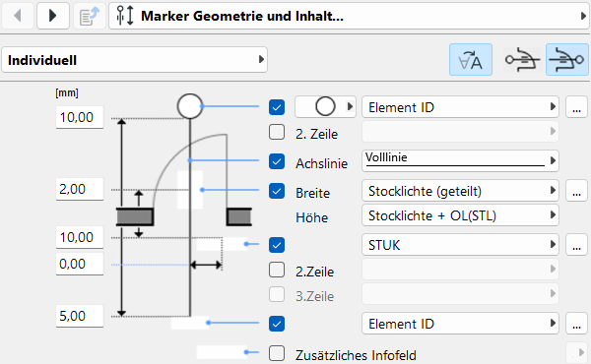Screen dimensions: 591x364
Task: Open the Marker Geometrie und Inhalt page selector
Action: pos(349,16)
